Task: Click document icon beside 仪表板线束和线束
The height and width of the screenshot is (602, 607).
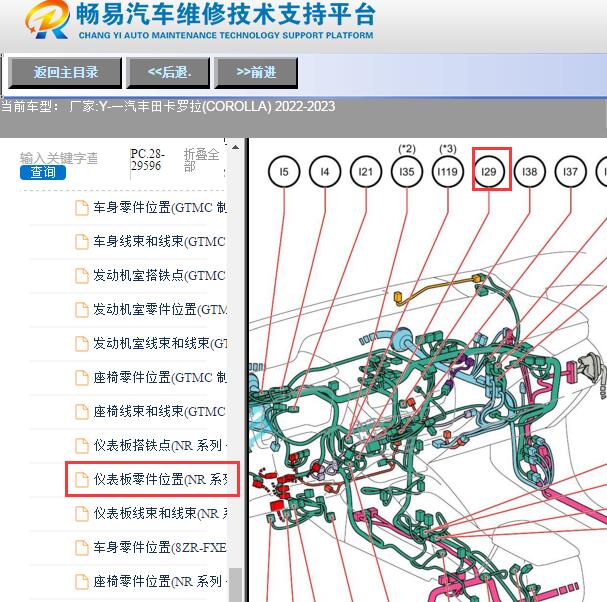Action: pos(82,513)
